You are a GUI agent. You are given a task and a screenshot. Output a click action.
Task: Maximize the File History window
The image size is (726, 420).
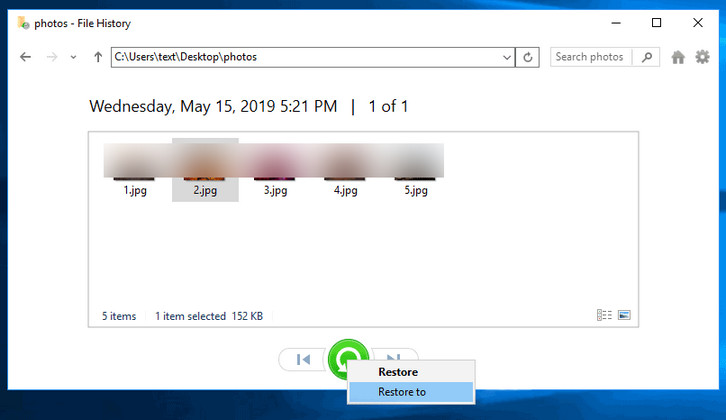(656, 23)
